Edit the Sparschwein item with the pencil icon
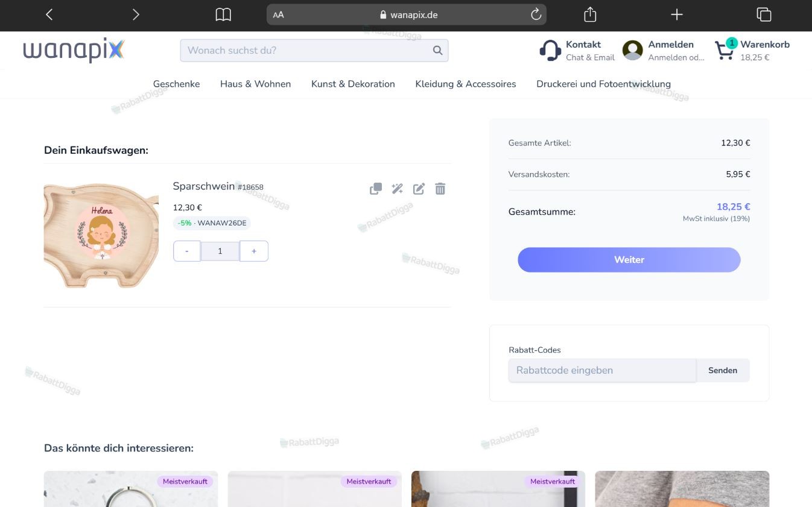 click(x=419, y=189)
